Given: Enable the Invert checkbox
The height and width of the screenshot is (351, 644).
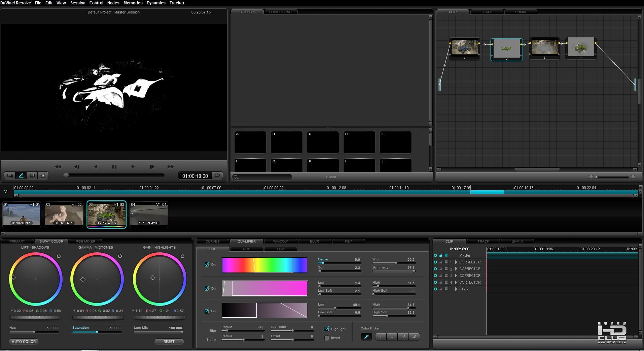Looking at the screenshot, I should coord(327,338).
